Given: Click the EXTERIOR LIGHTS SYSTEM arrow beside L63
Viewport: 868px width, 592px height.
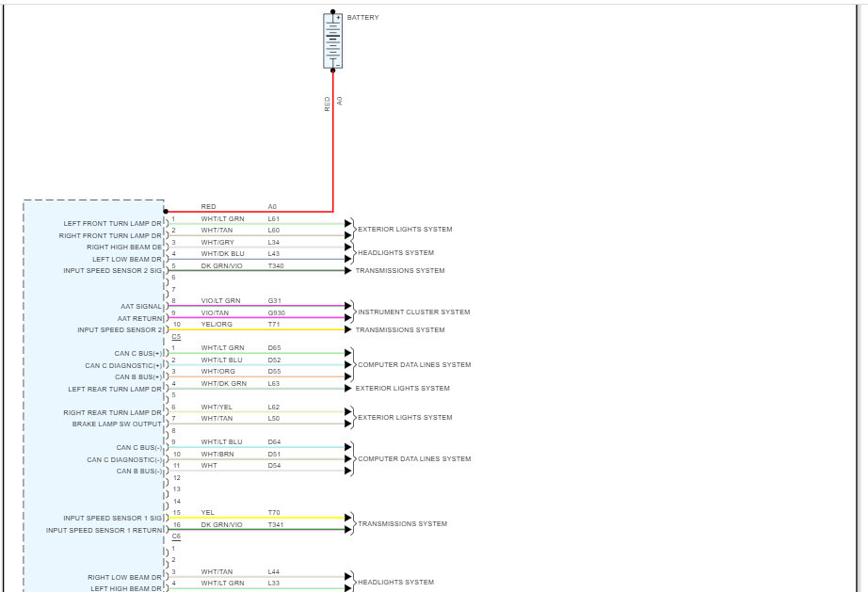Looking at the screenshot, I should tap(349, 388).
